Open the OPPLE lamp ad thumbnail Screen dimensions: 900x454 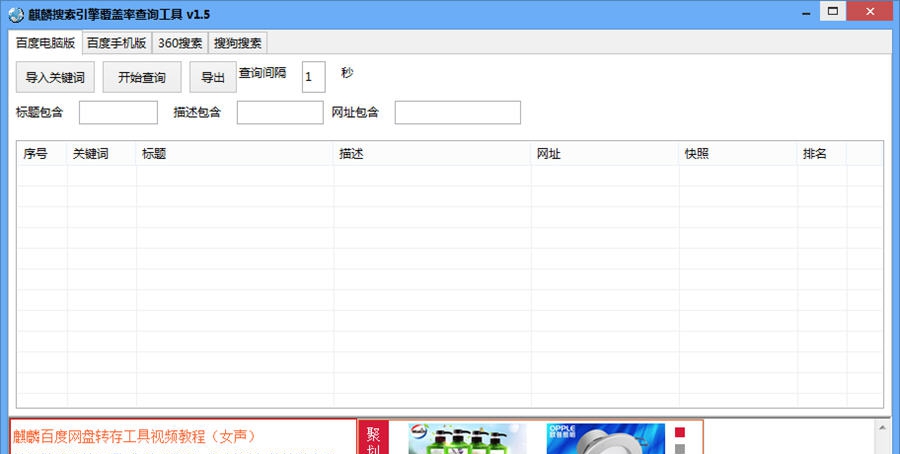606,439
